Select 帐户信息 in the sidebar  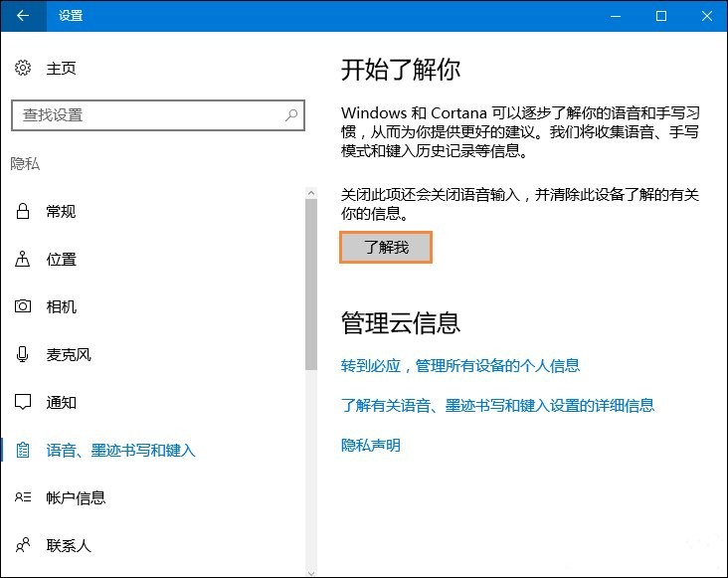click(76, 498)
